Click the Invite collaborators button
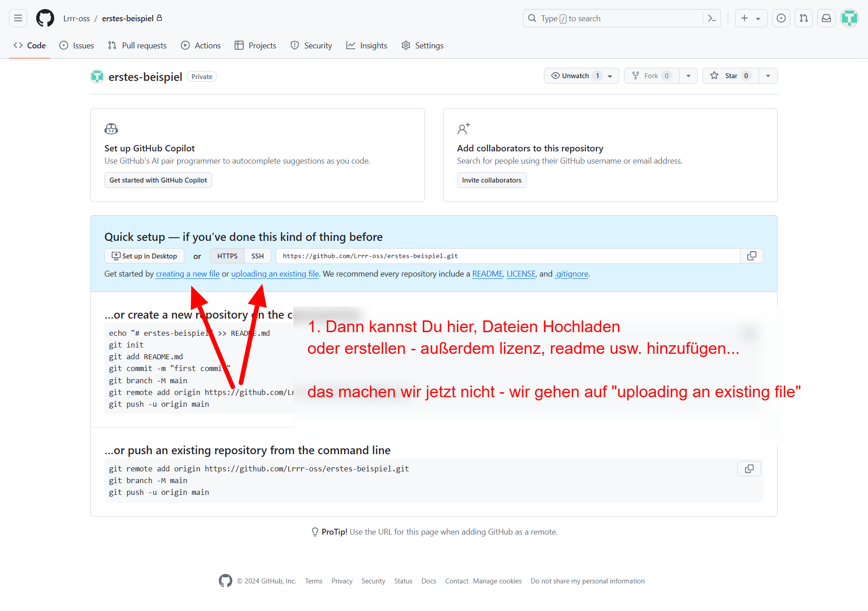Image resolution: width=868 pixels, height=611 pixels. [491, 180]
